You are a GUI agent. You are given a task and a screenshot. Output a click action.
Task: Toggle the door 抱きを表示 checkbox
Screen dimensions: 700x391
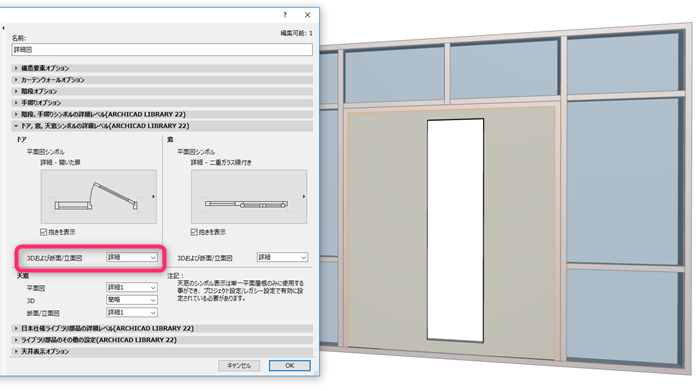(x=43, y=232)
